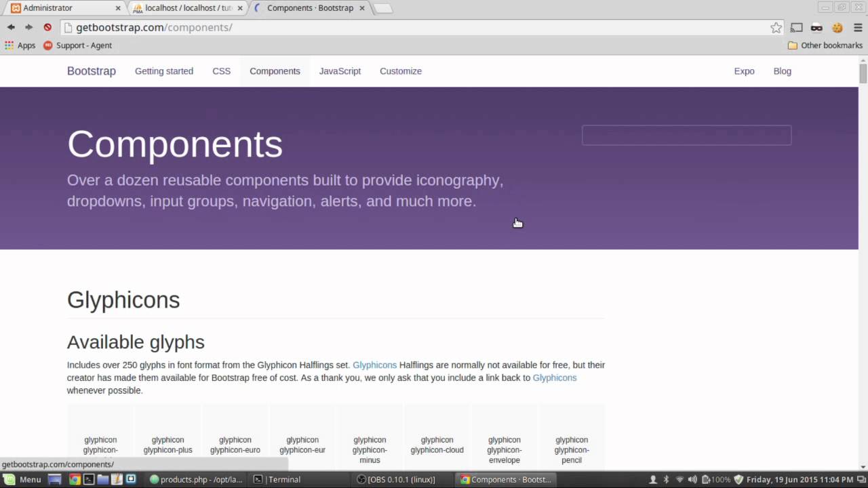Open the Blog link in the navbar

click(783, 71)
